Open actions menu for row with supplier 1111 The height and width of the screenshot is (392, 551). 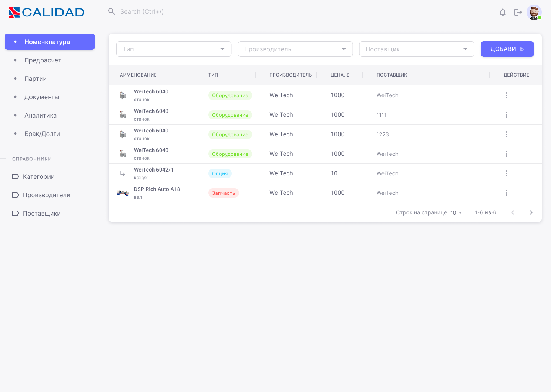[x=507, y=115]
